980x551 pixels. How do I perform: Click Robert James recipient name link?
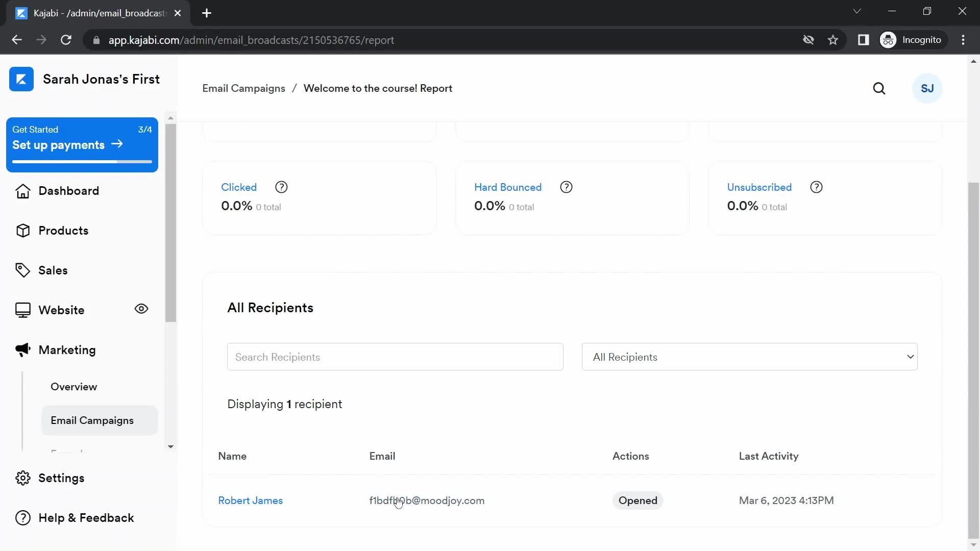pyautogui.click(x=251, y=500)
